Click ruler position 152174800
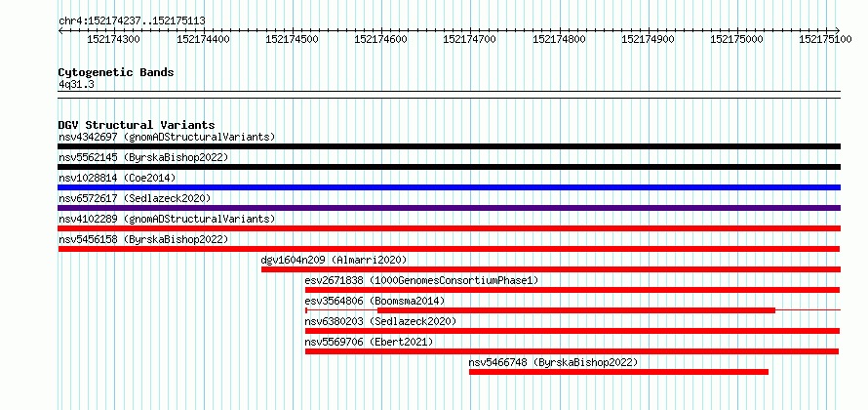The image size is (868, 410). (559, 39)
